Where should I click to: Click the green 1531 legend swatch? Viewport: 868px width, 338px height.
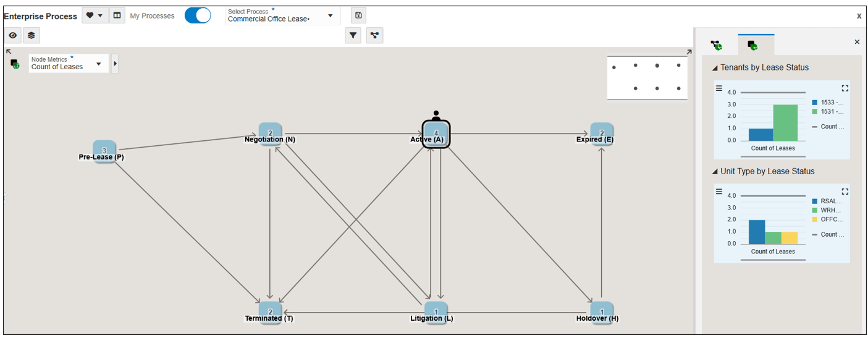click(815, 112)
